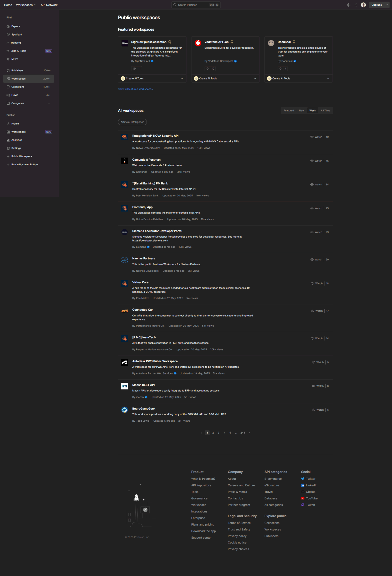Viewport: 392px width, 576px height.
Task: Click the Connected Car logo icon
Action: (x=124, y=311)
